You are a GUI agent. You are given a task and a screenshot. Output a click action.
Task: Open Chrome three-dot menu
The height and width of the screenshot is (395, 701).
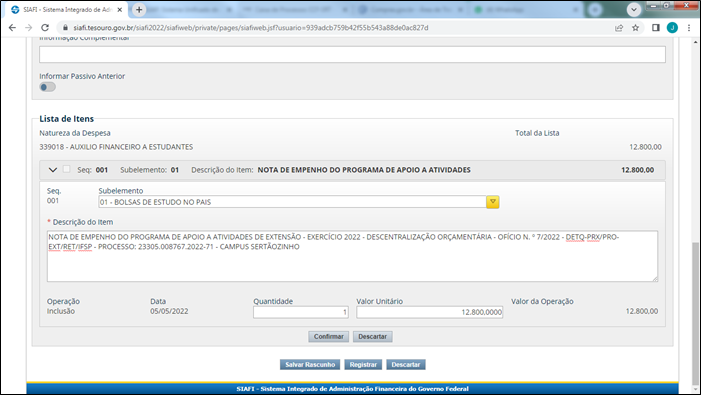click(689, 28)
